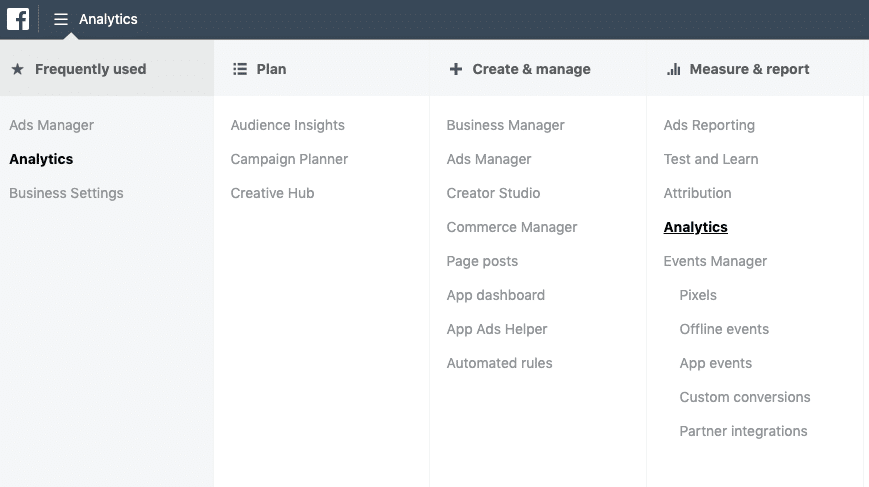Open Business Manager
Screen dimensions: 869x487
coord(505,125)
